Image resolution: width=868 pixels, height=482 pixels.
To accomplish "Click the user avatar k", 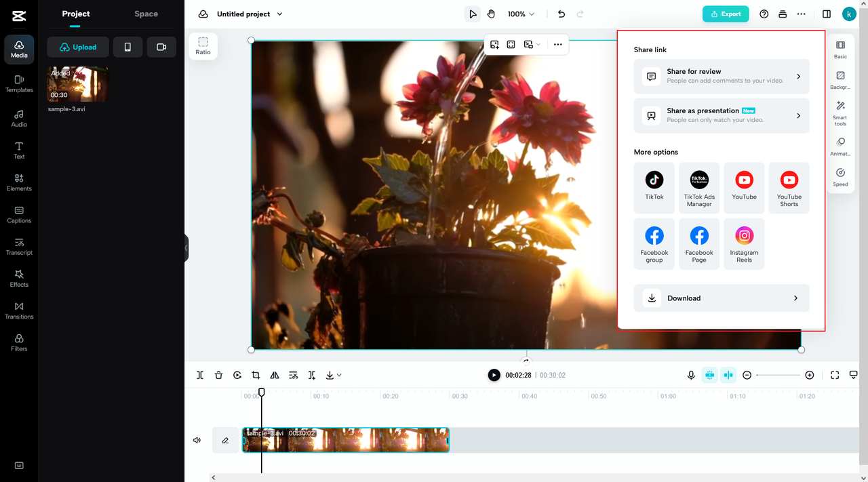I will coord(849,14).
